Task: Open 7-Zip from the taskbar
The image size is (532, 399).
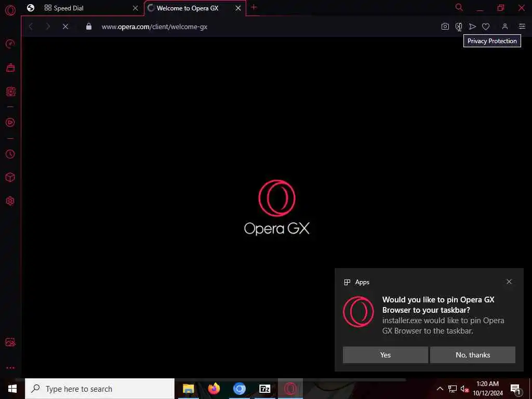Action: click(x=264, y=389)
